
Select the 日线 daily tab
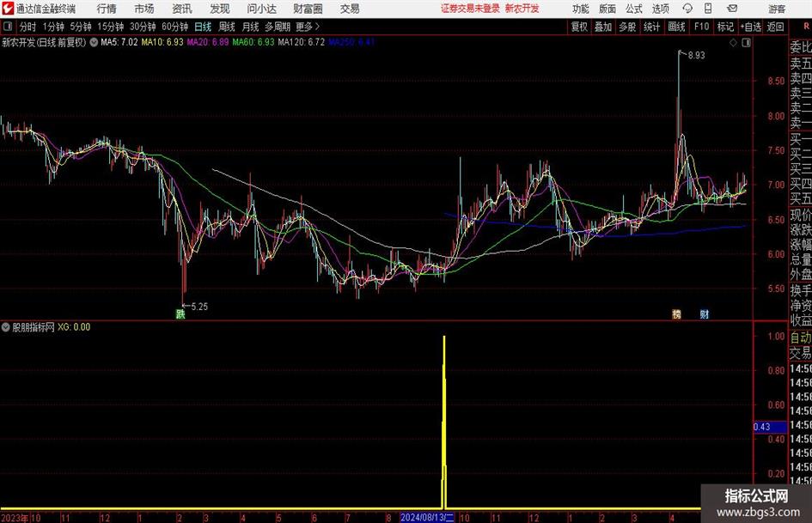203,27
